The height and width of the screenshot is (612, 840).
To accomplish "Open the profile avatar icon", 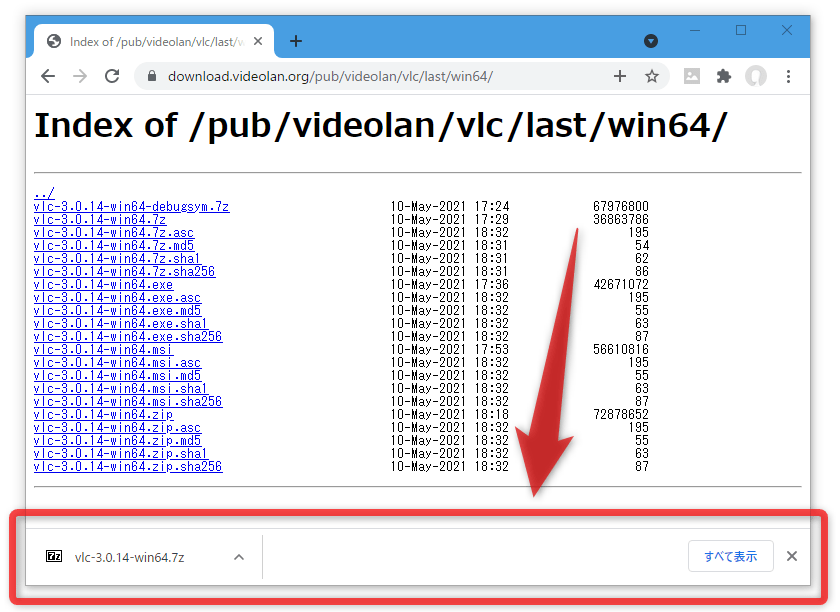I will [x=756, y=77].
